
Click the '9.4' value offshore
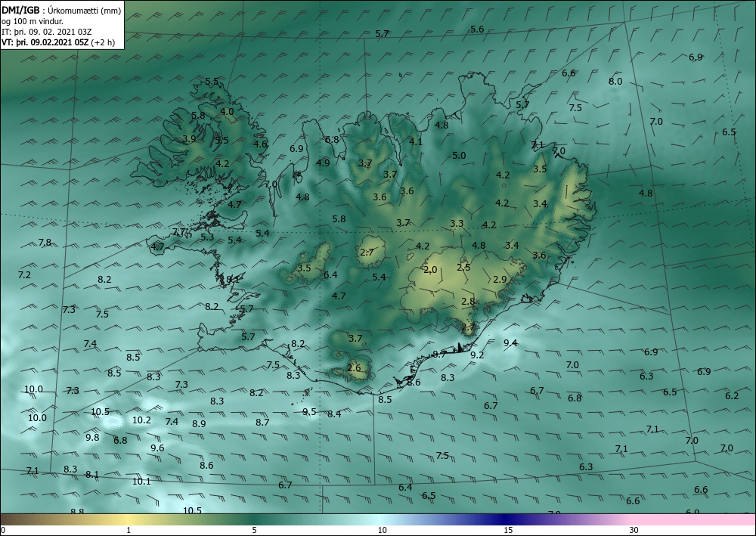[510, 342]
